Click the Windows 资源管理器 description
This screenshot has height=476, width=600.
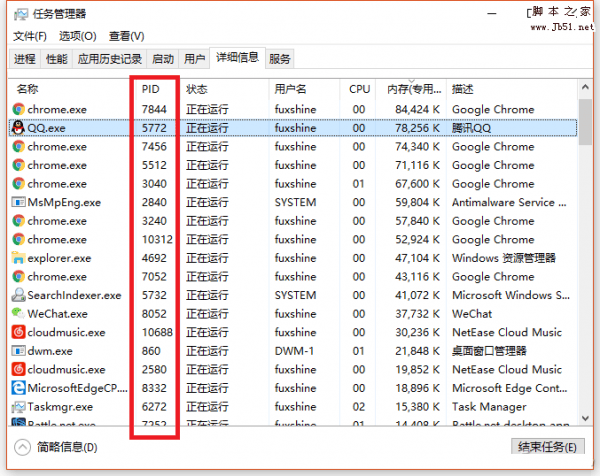click(x=504, y=258)
